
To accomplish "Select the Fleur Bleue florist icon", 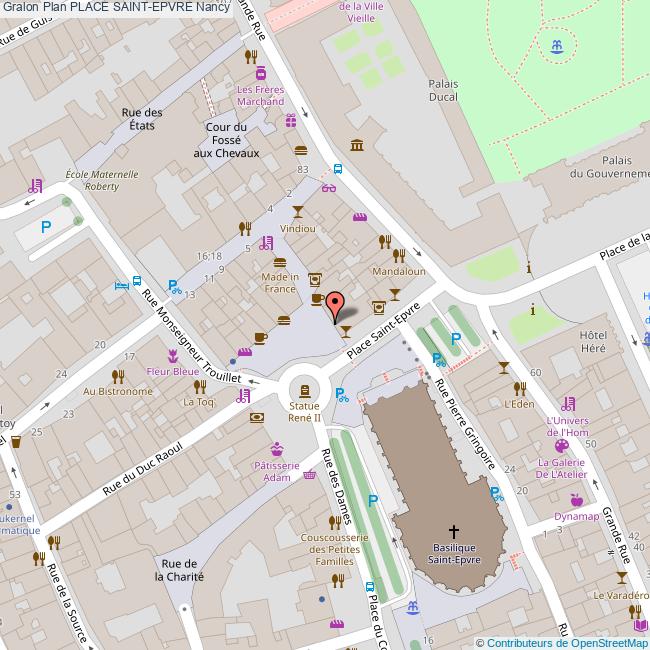I will (x=173, y=354).
